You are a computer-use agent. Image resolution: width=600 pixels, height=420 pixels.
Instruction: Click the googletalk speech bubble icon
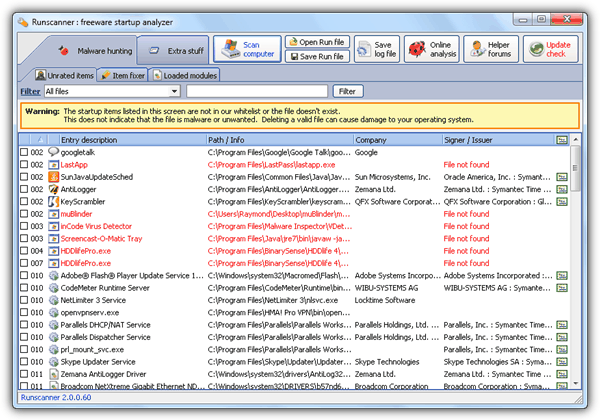point(53,152)
